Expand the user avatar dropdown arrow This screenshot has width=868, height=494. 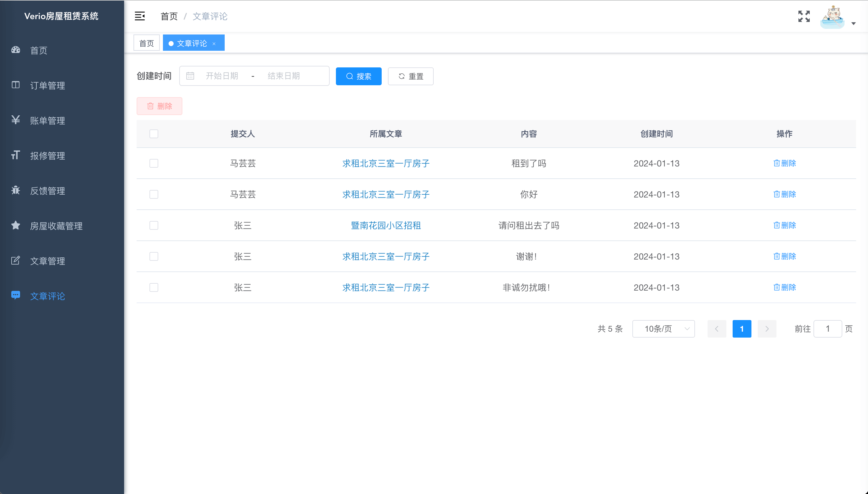[853, 24]
